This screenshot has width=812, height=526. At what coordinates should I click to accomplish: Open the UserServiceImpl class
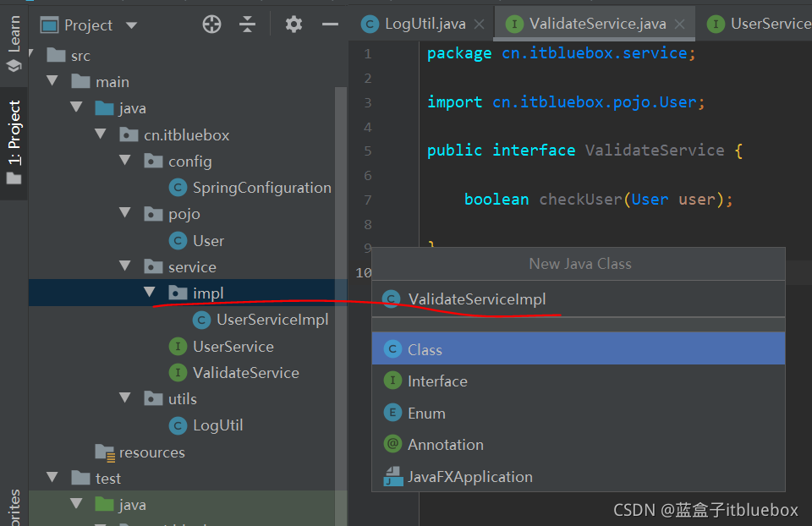pyautogui.click(x=272, y=320)
